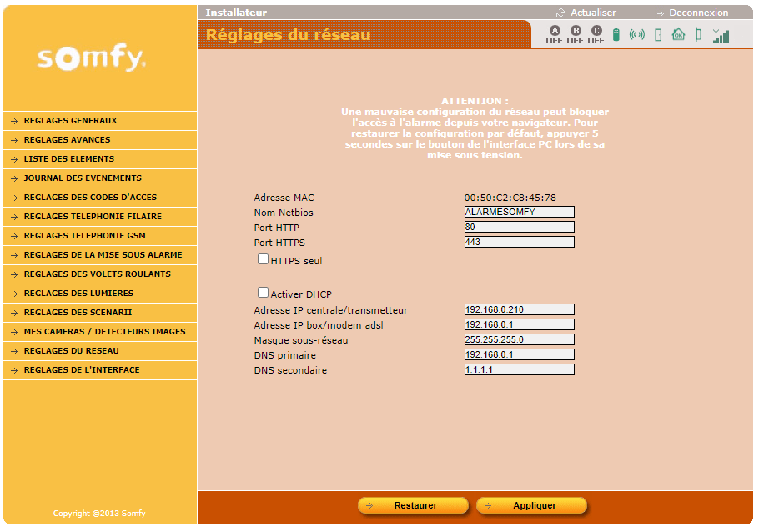Click the zone B OFF status icon
The image size is (759, 532).
(x=575, y=35)
